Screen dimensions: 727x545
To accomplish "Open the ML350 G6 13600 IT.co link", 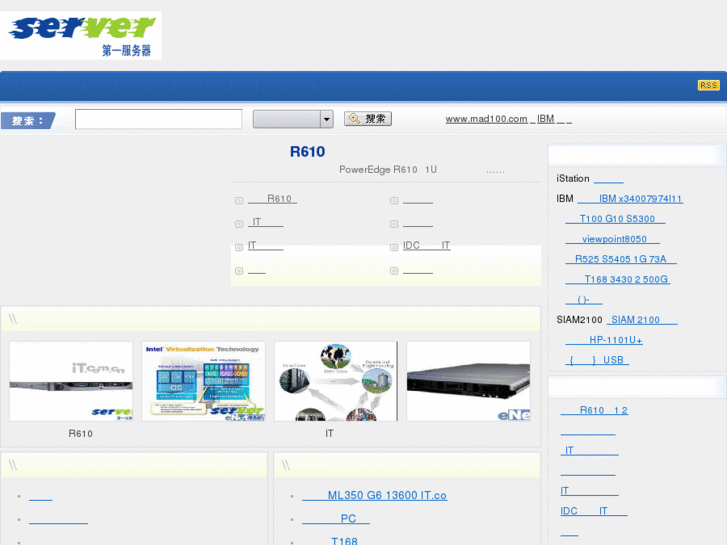I will coord(375,495).
